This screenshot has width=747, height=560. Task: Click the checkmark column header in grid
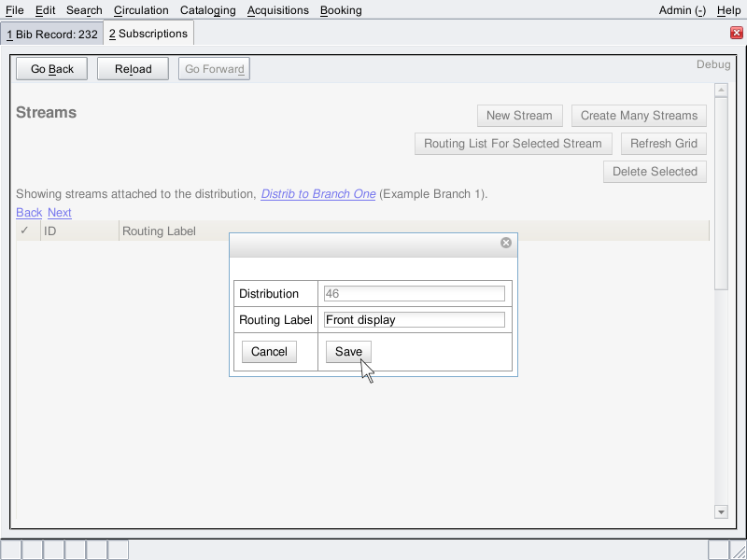pyautogui.click(x=24, y=231)
